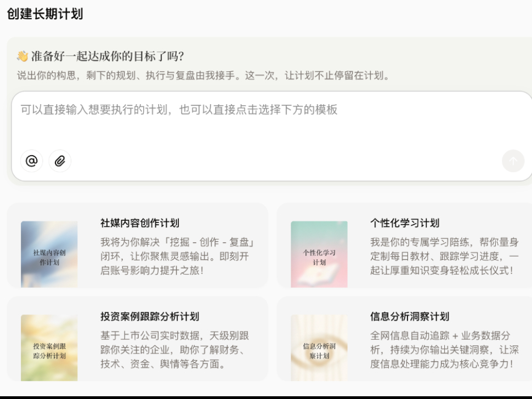Click the @ mention icon
This screenshot has width=532, height=399.
coord(32,161)
